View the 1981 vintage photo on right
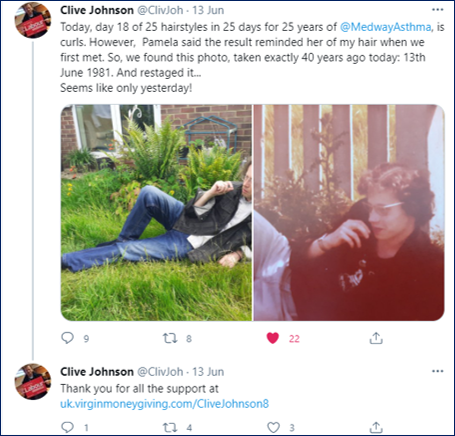This screenshot has width=455, height=436. (349, 213)
